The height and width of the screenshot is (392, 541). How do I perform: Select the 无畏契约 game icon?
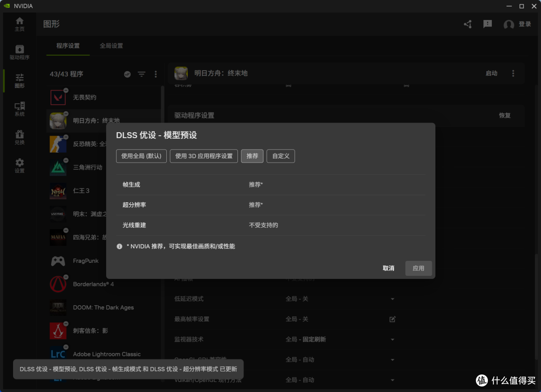tap(58, 97)
